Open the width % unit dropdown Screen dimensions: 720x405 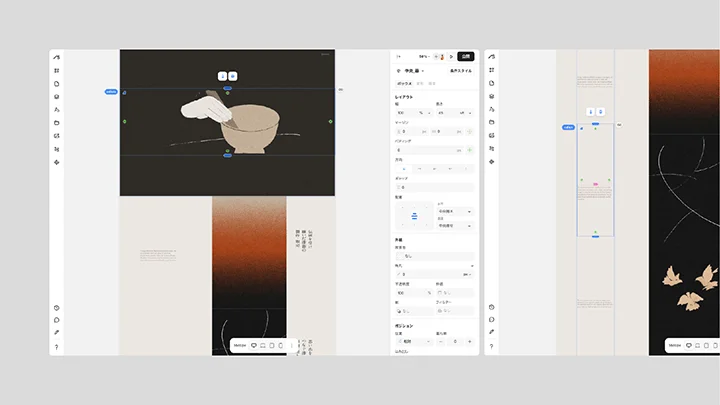(x=425, y=113)
